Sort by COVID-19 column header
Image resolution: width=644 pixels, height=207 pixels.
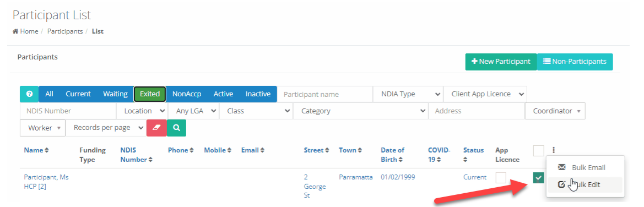coord(439,155)
